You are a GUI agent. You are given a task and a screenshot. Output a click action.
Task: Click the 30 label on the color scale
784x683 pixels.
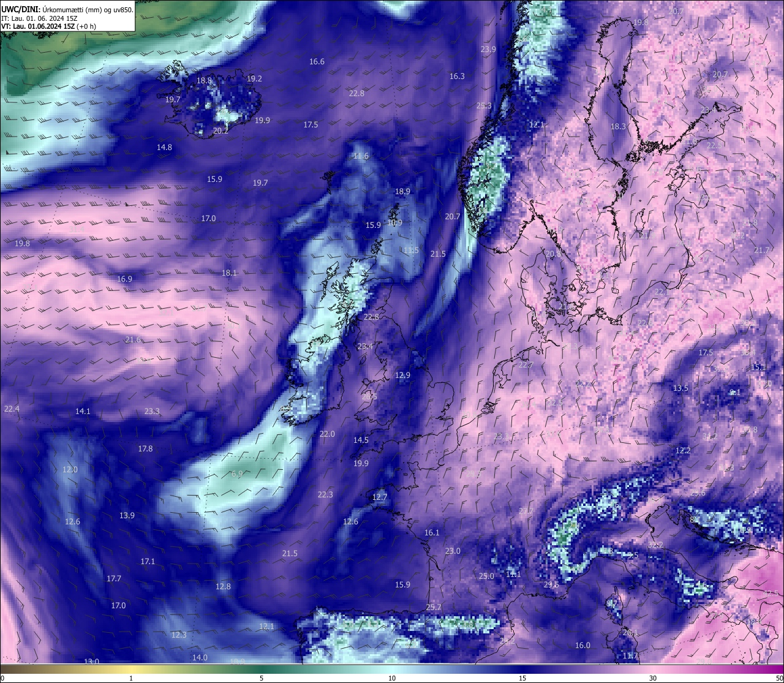pyautogui.click(x=653, y=678)
